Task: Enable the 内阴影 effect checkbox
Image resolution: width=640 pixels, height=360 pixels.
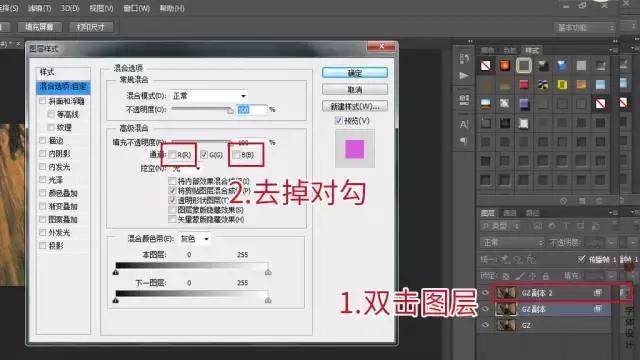Action: (x=42, y=153)
